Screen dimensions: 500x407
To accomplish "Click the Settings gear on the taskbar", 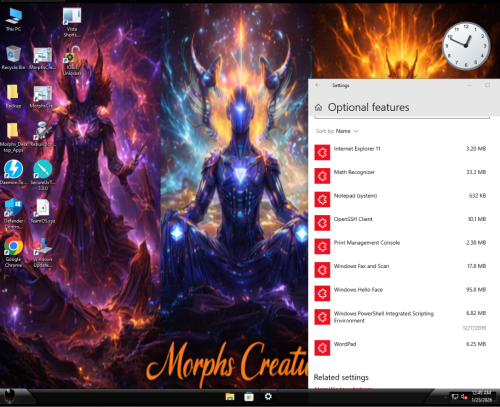I will [x=268, y=396].
